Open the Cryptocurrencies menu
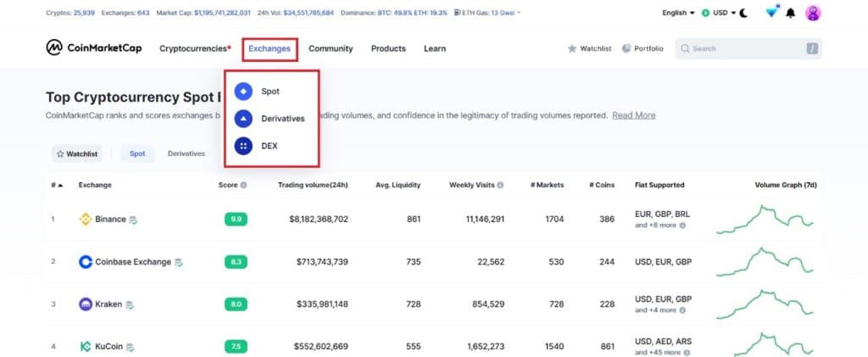The width and height of the screenshot is (868, 357). [195, 48]
